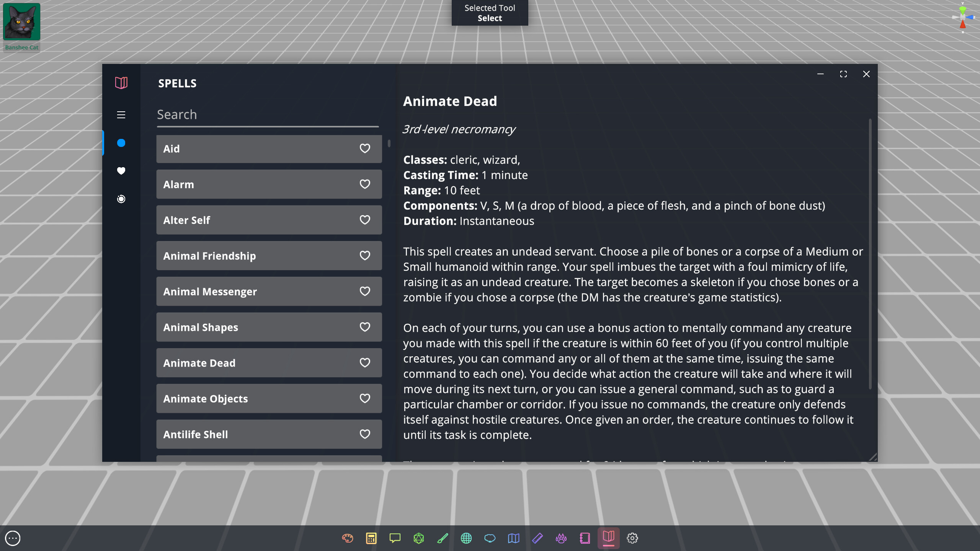Toggle the heart favorites filter in sidebar
This screenshot has width=980, height=551.
tap(121, 171)
